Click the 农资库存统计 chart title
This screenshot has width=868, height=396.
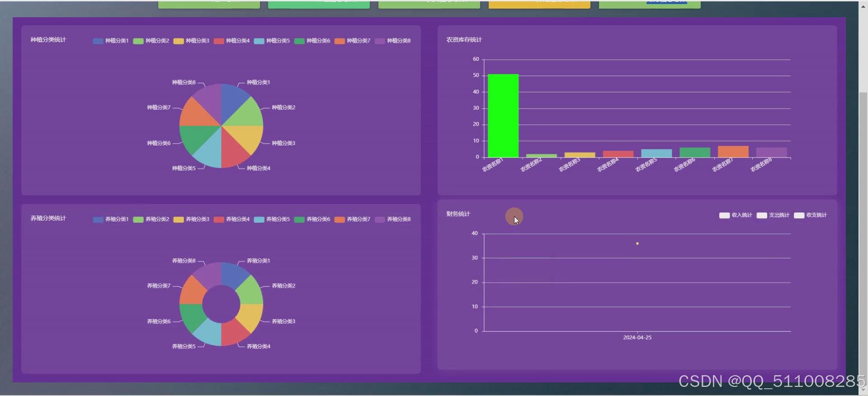tap(464, 40)
